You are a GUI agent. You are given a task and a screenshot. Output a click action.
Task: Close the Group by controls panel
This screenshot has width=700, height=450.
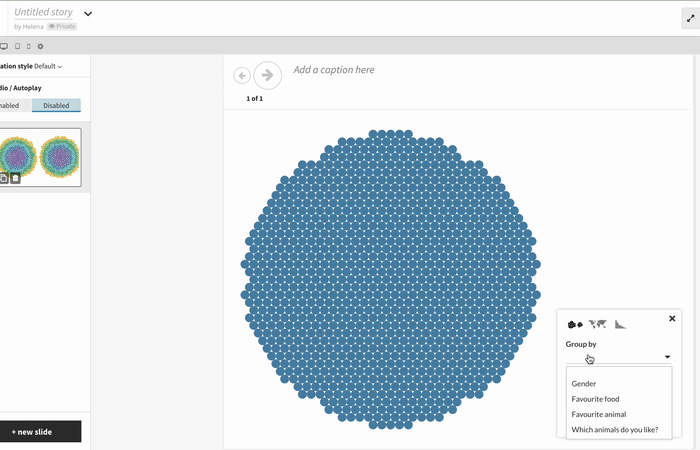coord(672,318)
